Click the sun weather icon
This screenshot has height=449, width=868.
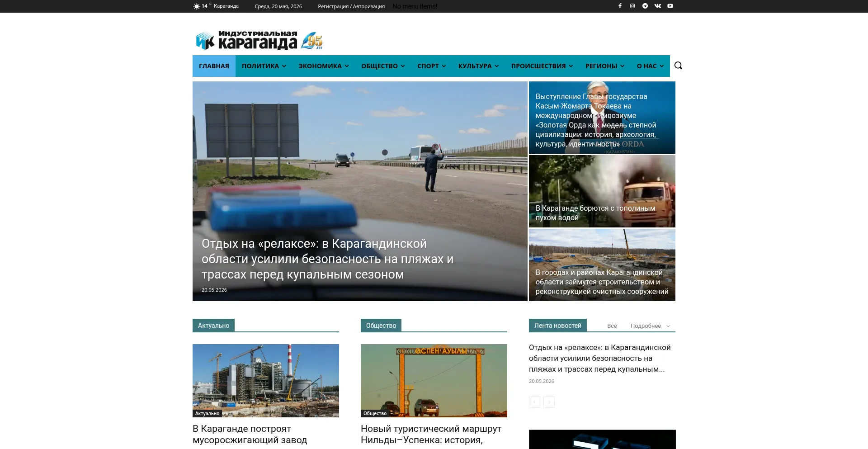coord(196,6)
